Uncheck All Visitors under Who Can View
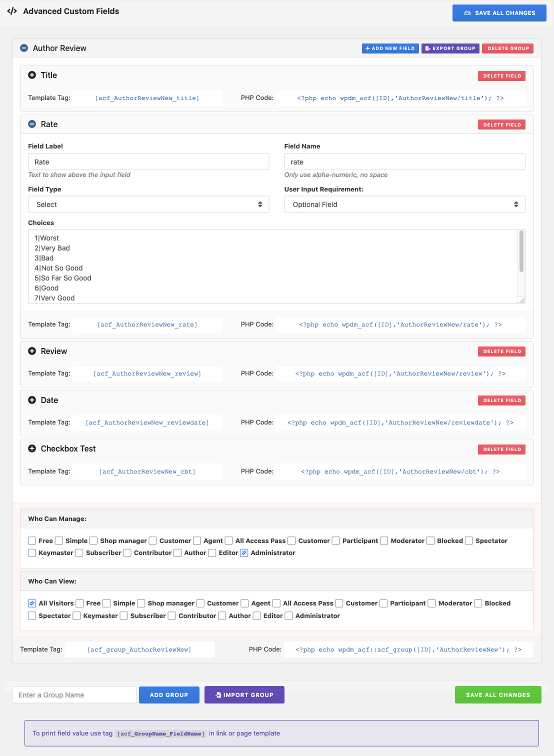Viewport: 554px width, 756px height. [31, 603]
